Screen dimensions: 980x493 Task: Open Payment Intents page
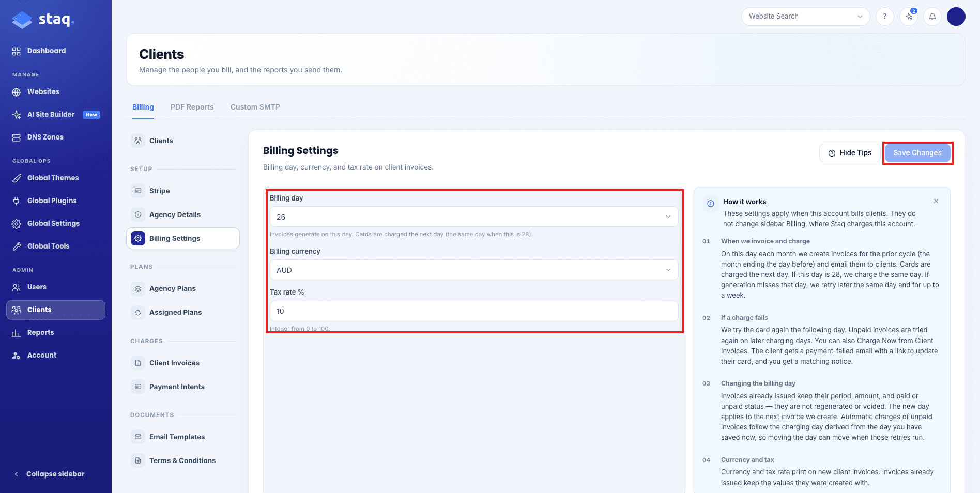[183, 387]
